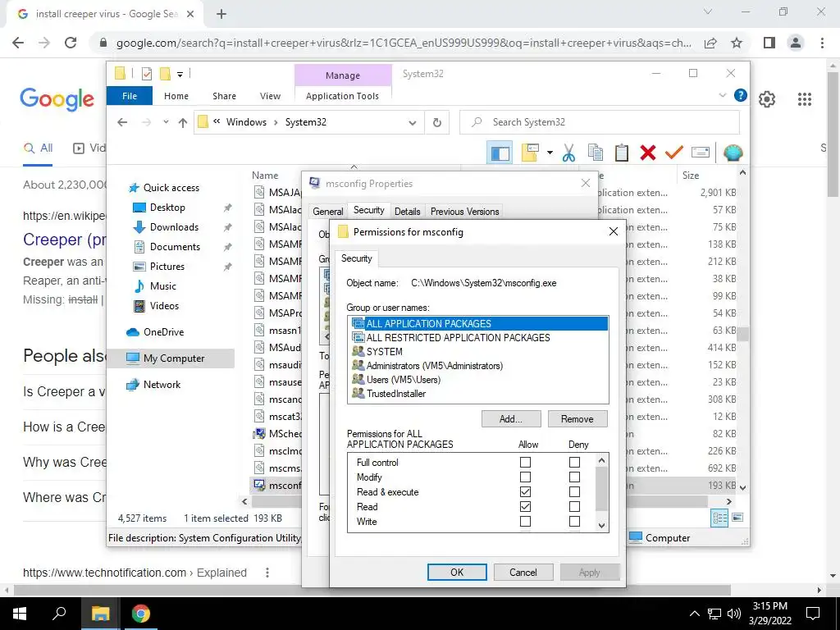The image size is (840, 630).
Task: Click the Rename icon in Explorer toolbar
Action: click(701, 153)
